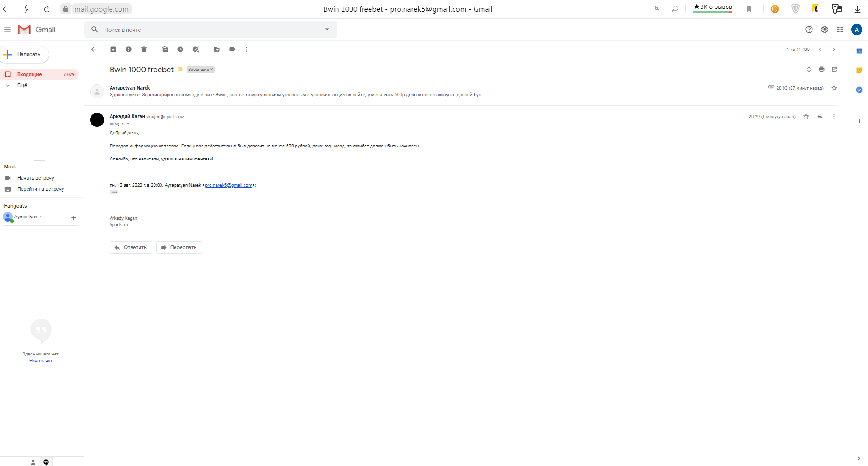Click the browser zoom-out magnifier icon
This screenshot has width=868, height=466.
[675, 9]
